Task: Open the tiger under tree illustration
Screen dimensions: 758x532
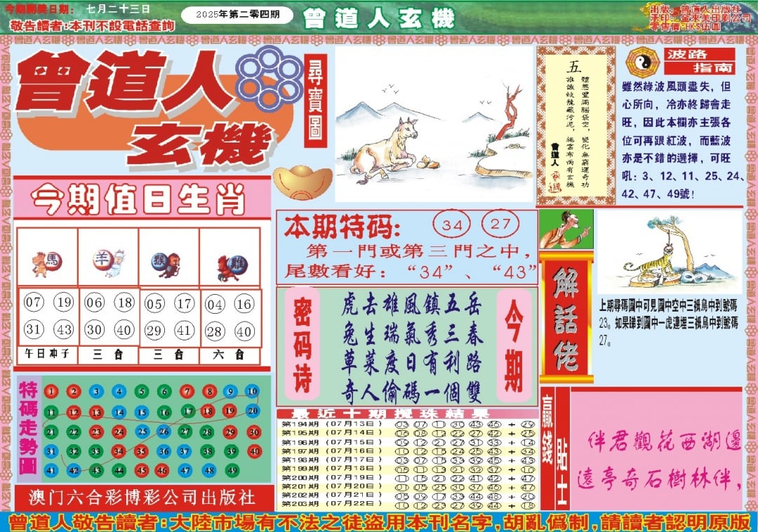Action: tap(670, 252)
